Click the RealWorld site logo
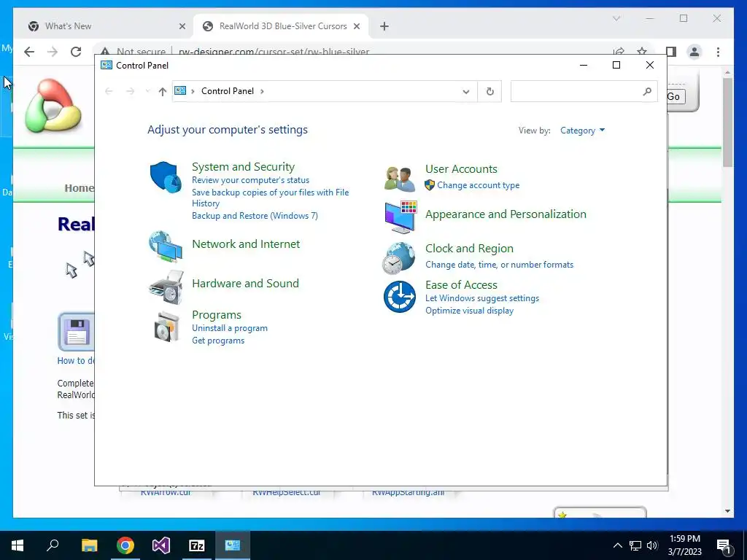The height and width of the screenshot is (560, 747). click(x=53, y=106)
